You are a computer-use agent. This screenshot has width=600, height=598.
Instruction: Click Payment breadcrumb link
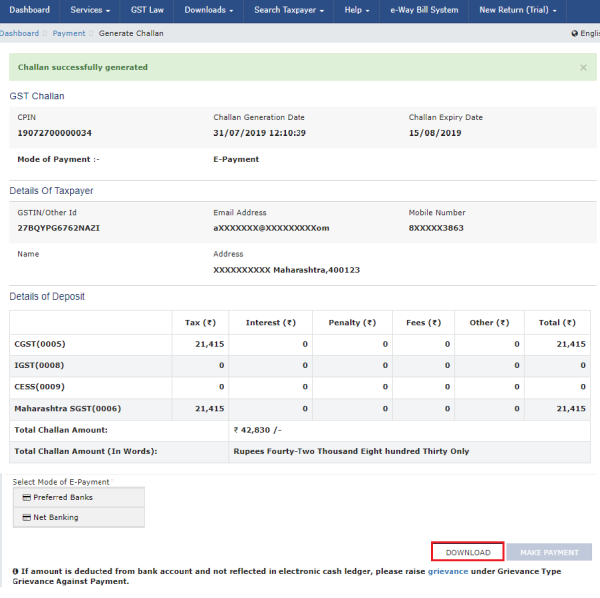(x=69, y=33)
